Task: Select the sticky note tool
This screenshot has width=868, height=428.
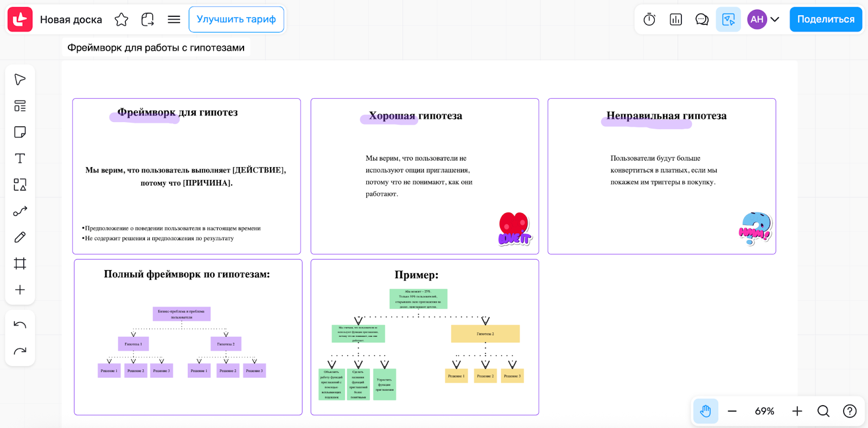Action: pyautogui.click(x=20, y=132)
